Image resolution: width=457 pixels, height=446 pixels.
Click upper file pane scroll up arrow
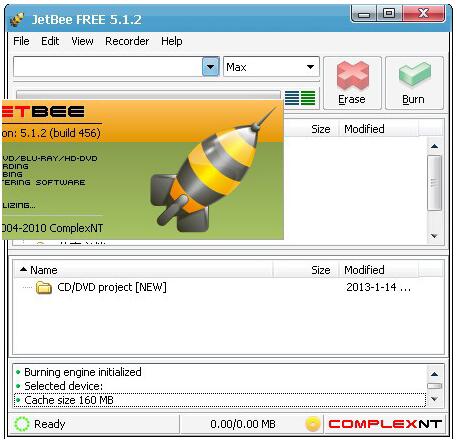coord(434,146)
